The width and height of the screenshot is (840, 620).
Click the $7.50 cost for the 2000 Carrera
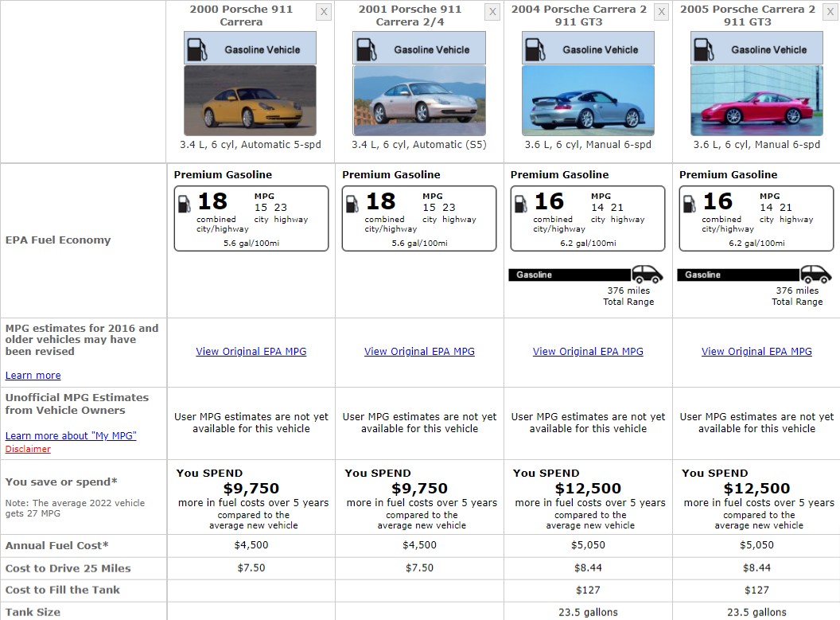click(251, 567)
